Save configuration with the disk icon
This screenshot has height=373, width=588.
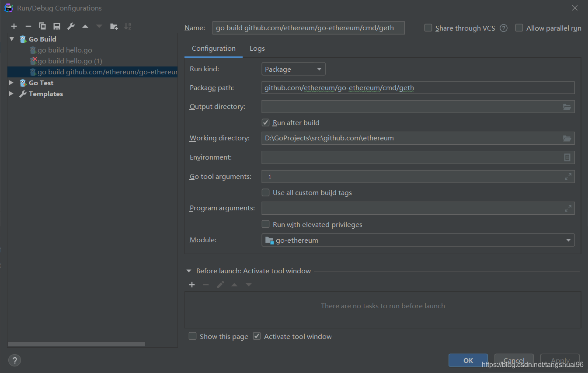(57, 27)
